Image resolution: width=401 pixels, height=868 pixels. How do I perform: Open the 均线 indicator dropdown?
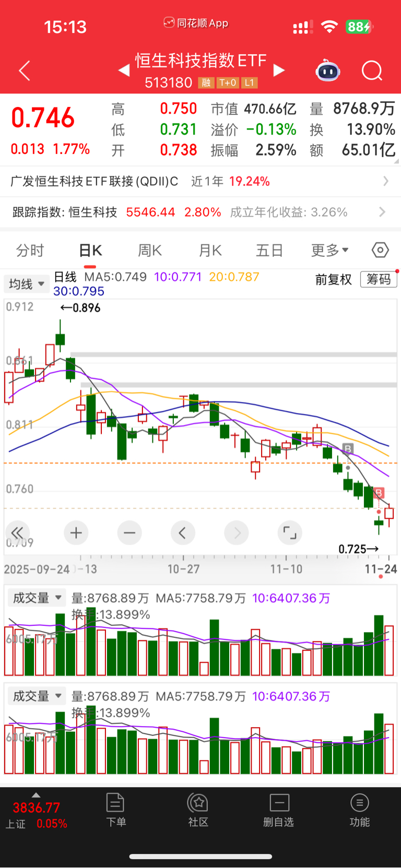tap(27, 284)
